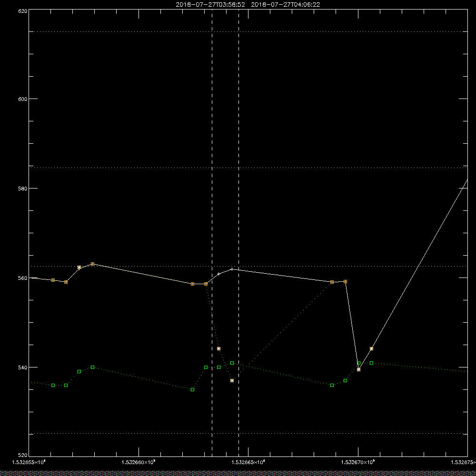Click the 1.532670×10⁹ x-axis label
This screenshot has width=476, height=476.
[x=358, y=462]
